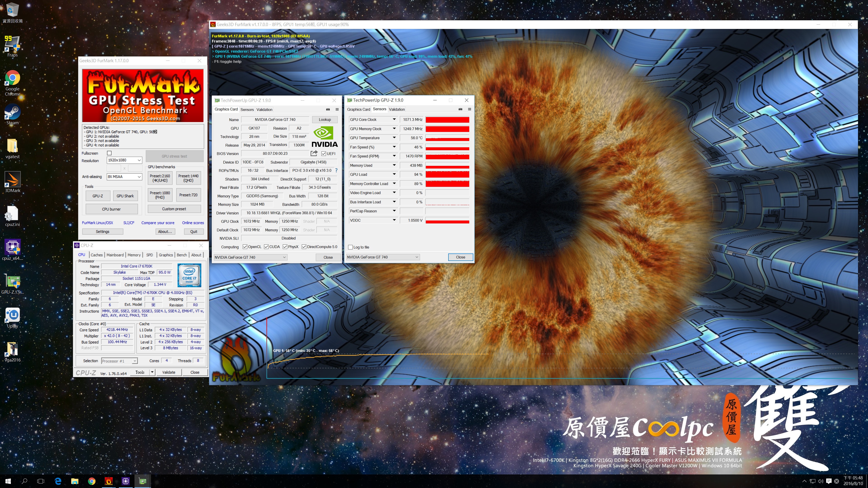This screenshot has height=488, width=868.
Task: Toggle the DirectCompute 5.0 checkbox
Action: (304, 247)
